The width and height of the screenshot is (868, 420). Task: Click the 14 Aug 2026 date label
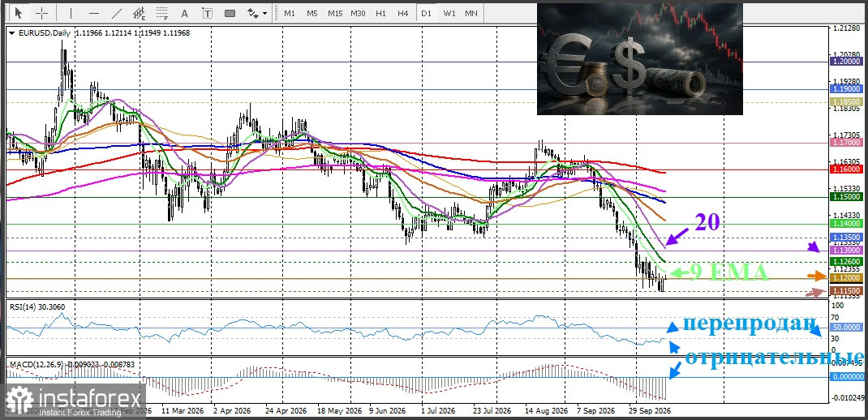click(547, 412)
